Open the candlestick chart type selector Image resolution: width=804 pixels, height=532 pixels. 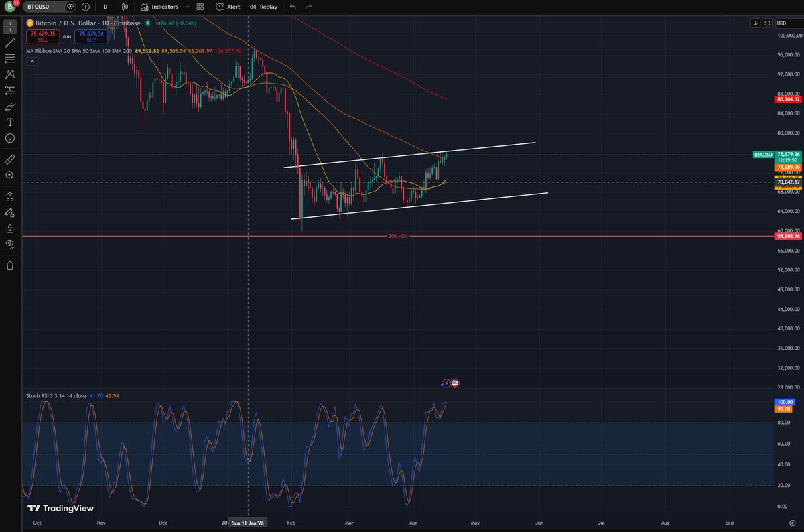(x=124, y=7)
